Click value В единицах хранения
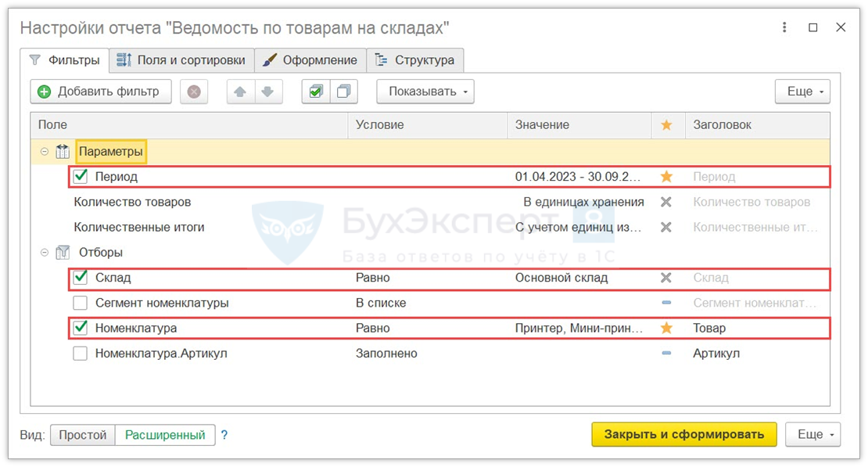 pos(583,202)
